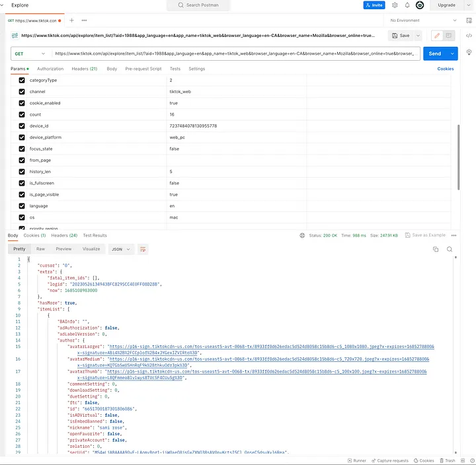Image resolution: width=476 pixels, height=465 pixels.
Task: Expand the chevron left of Explore
Action: 2,5
